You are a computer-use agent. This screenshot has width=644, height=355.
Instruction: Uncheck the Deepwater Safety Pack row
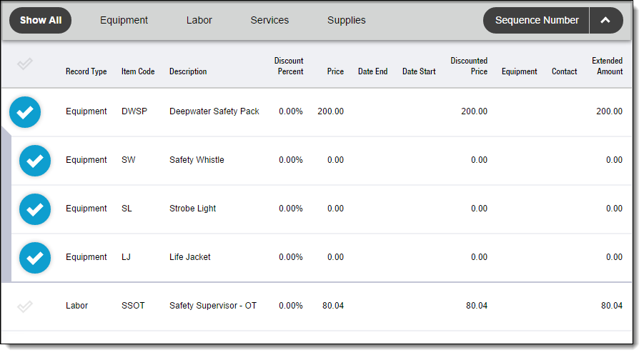point(25,112)
